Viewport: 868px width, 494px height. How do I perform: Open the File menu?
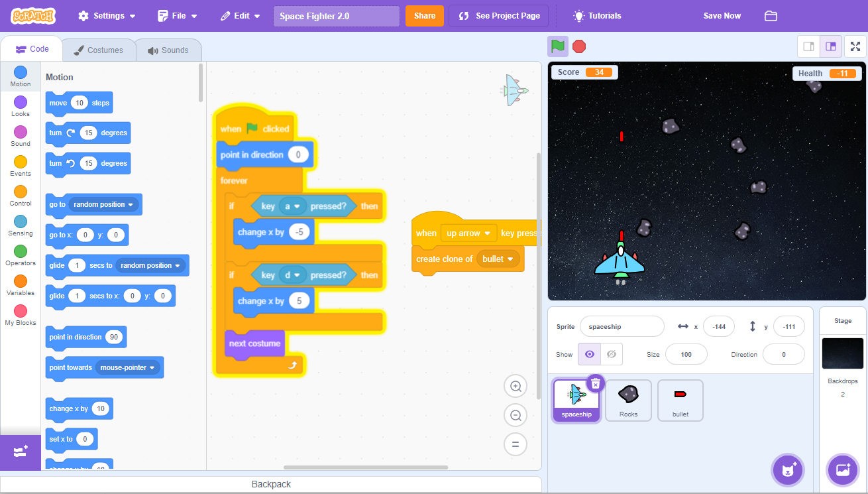(178, 16)
